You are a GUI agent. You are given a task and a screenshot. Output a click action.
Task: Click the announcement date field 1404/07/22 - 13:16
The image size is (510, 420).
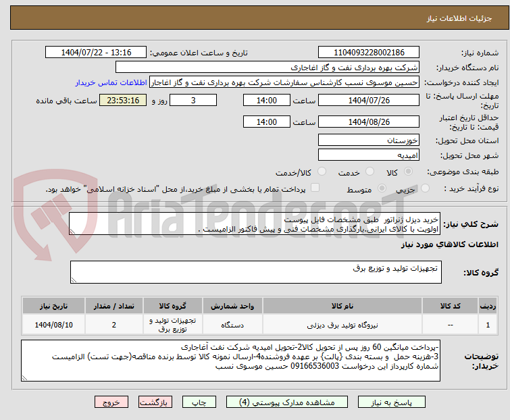pos(96,53)
